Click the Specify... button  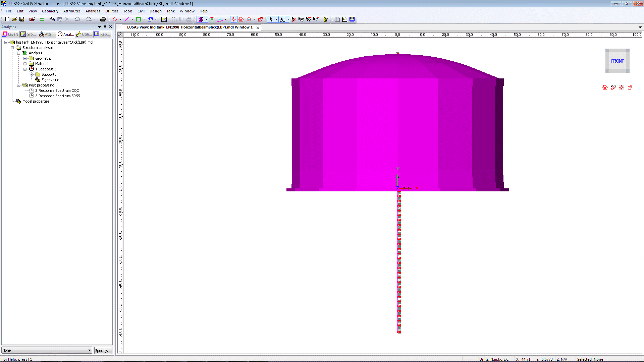click(103, 350)
